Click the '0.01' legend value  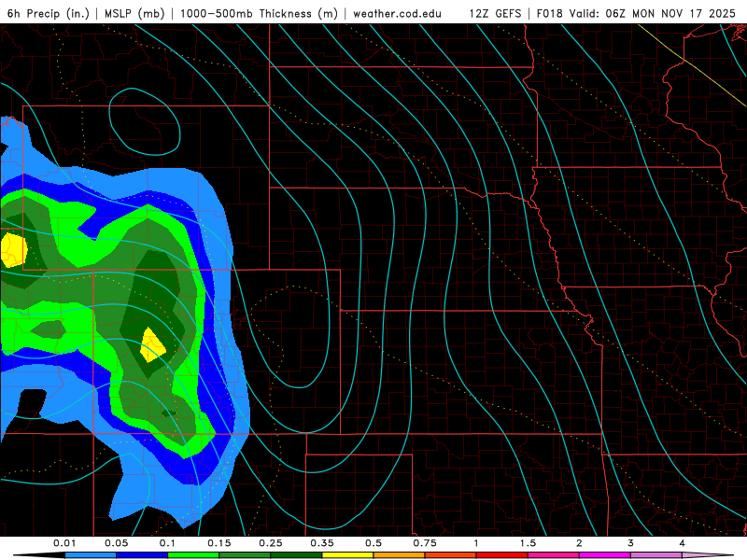(x=64, y=543)
